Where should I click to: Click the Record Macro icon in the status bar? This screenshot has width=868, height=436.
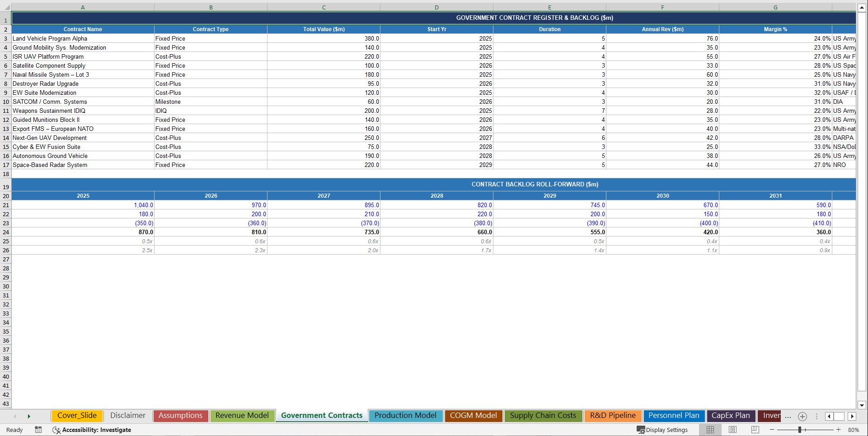tap(38, 430)
